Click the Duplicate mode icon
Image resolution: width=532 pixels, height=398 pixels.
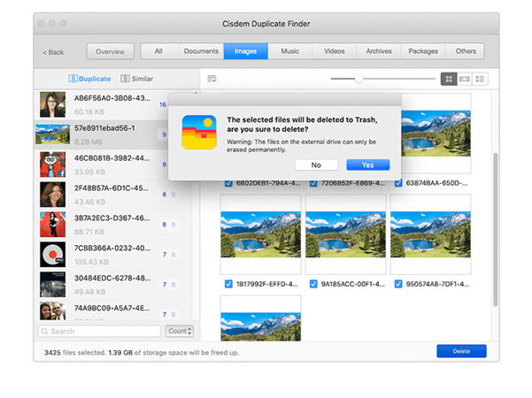coord(73,79)
